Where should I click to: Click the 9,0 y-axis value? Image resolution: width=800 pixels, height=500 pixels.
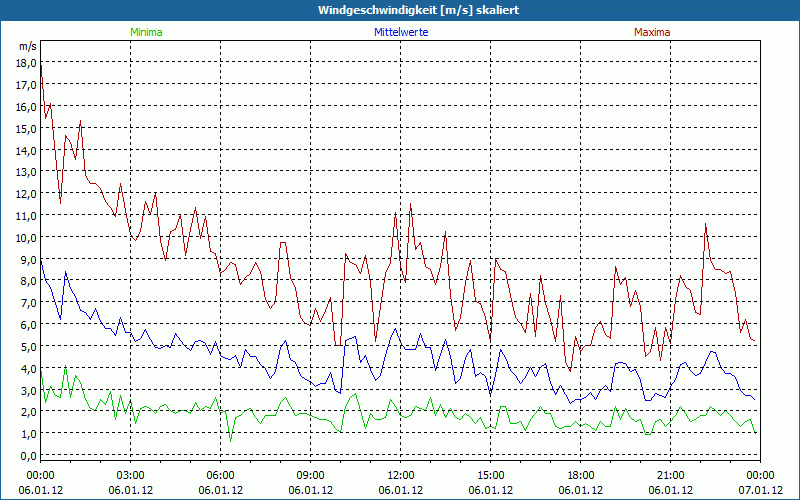tap(29, 260)
